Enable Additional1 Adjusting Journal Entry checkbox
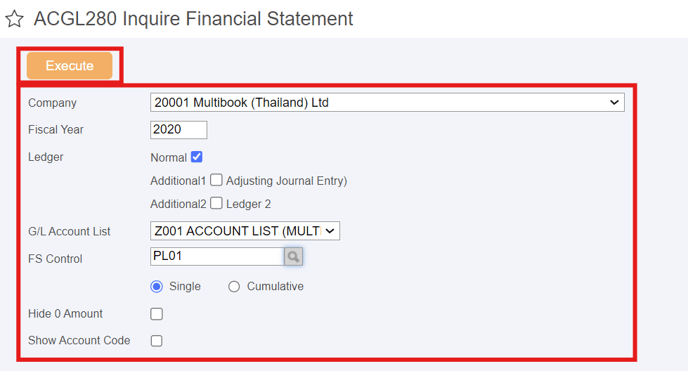This screenshot has width=688, height=371. click(x=216, y=180)
